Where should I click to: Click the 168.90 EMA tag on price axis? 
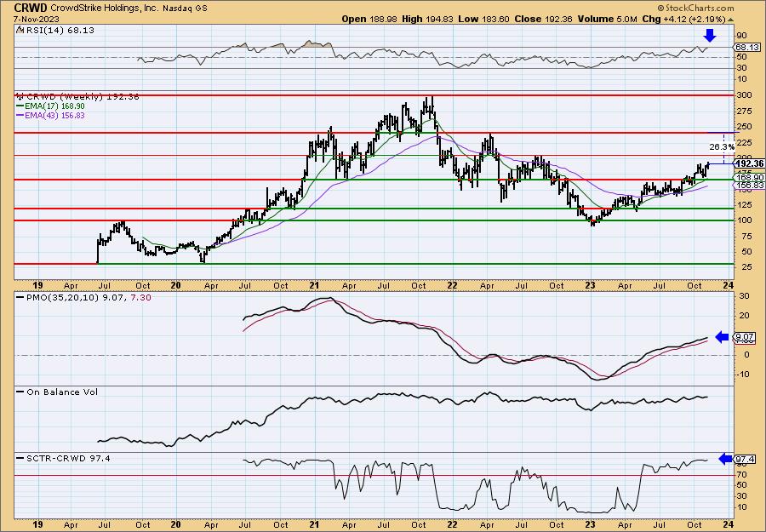[x=747, y=177]
